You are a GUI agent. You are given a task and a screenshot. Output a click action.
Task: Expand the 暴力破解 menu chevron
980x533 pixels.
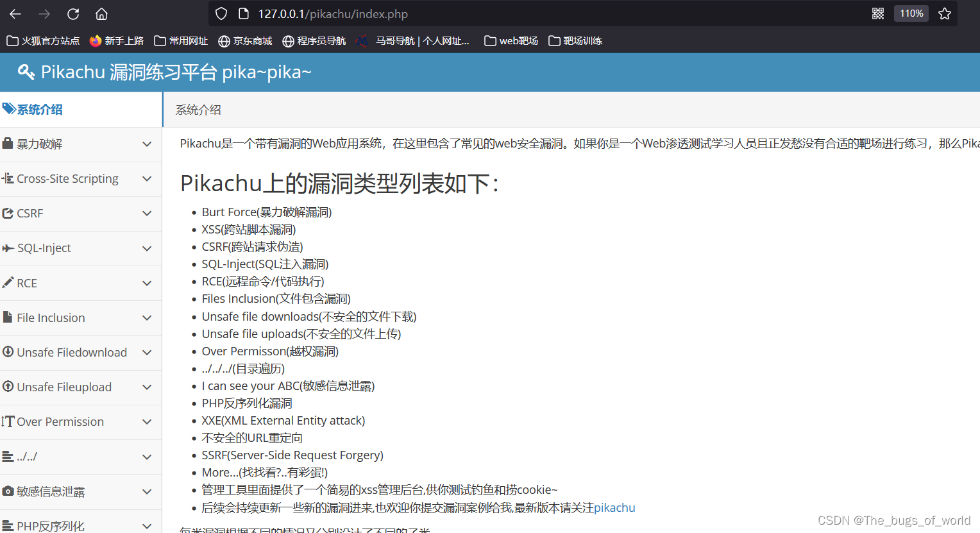click(147, 144)
